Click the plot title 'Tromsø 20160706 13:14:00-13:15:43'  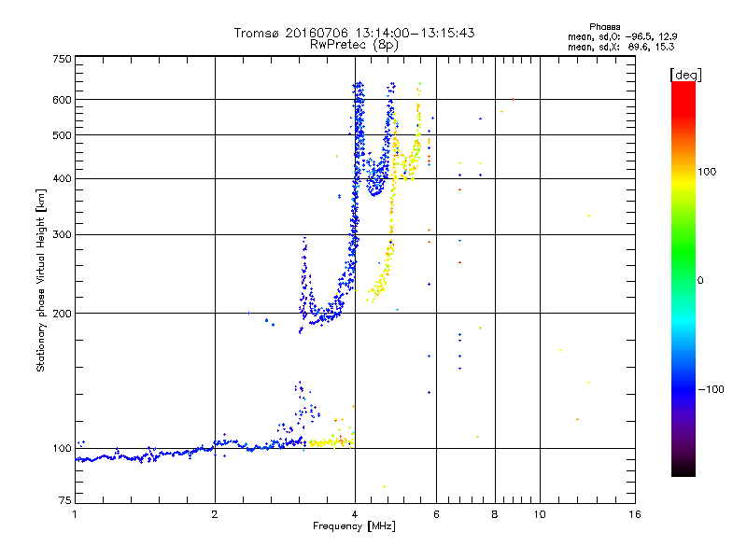(x=354, y=33)
